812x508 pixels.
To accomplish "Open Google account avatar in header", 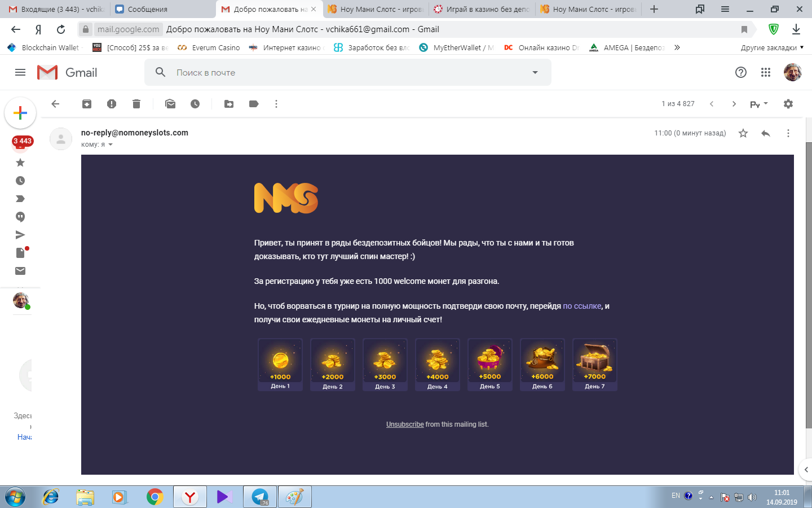I will click(x=793, y=72).
